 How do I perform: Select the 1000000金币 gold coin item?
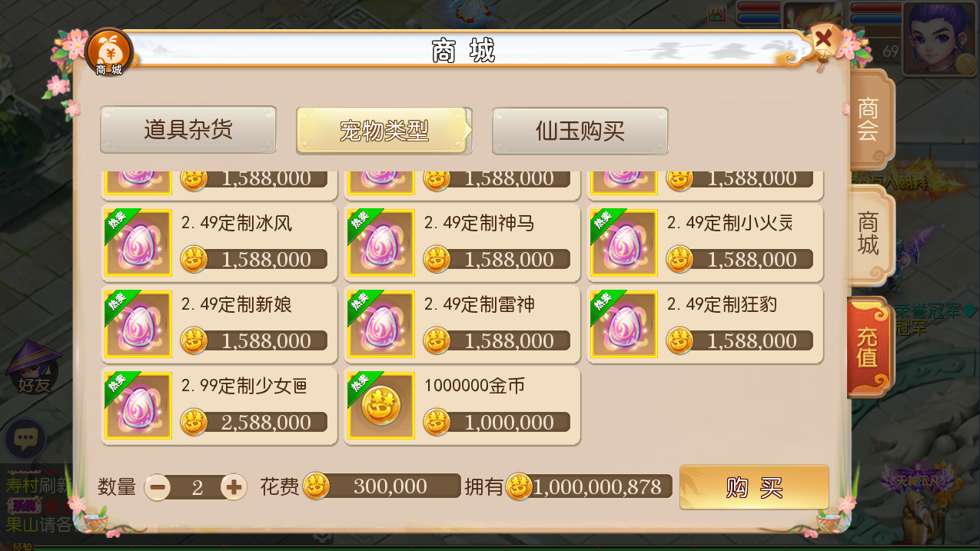pos(381,406)
